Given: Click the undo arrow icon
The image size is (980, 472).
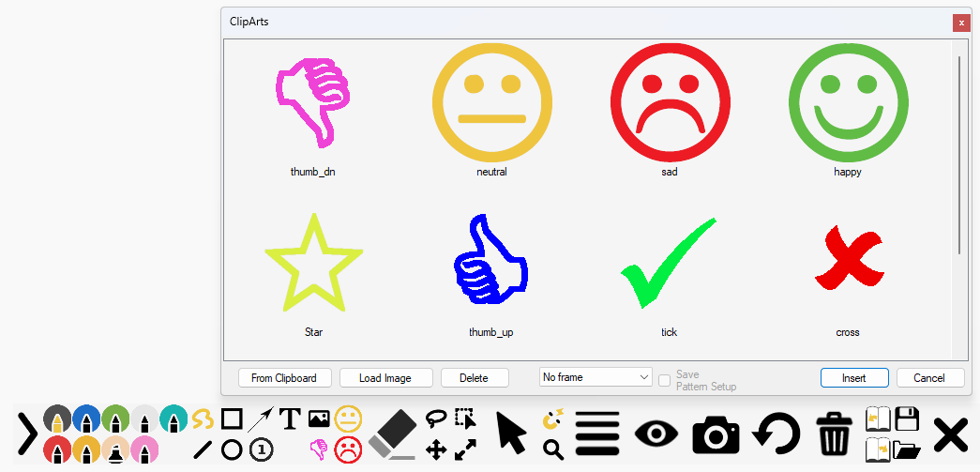Looking at the screenshot, I should [x=776, y=434].
